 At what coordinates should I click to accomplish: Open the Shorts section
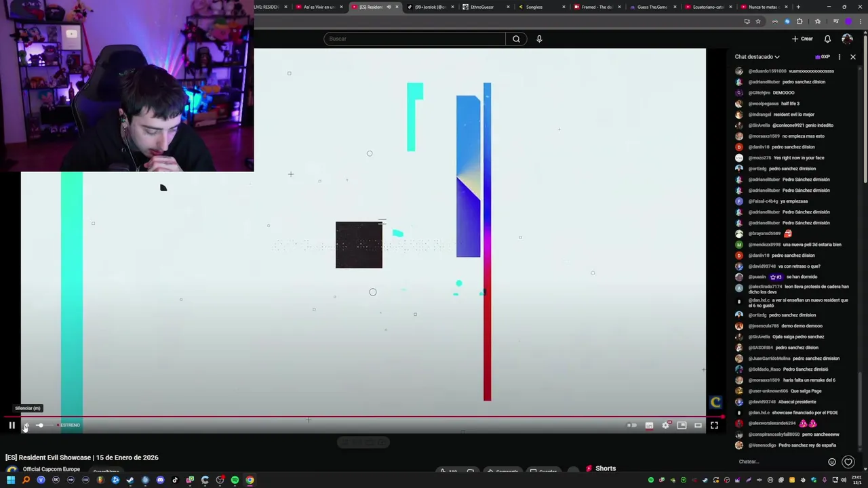[601, 468]
